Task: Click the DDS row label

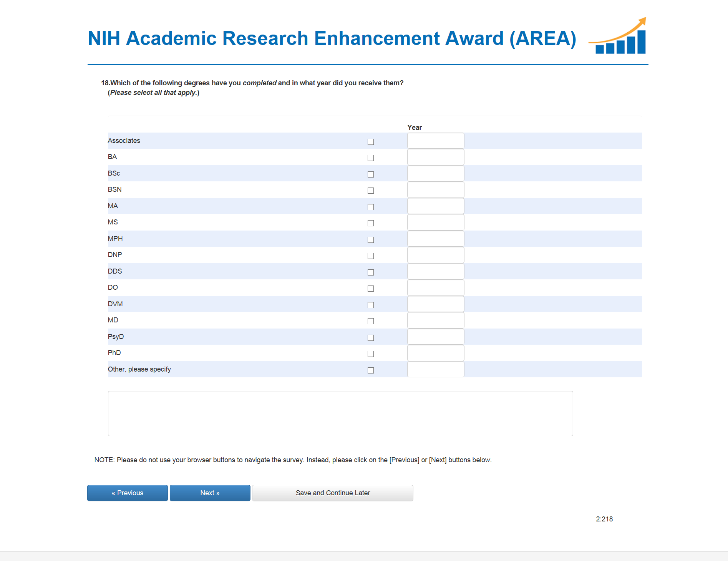Action: 115,271
